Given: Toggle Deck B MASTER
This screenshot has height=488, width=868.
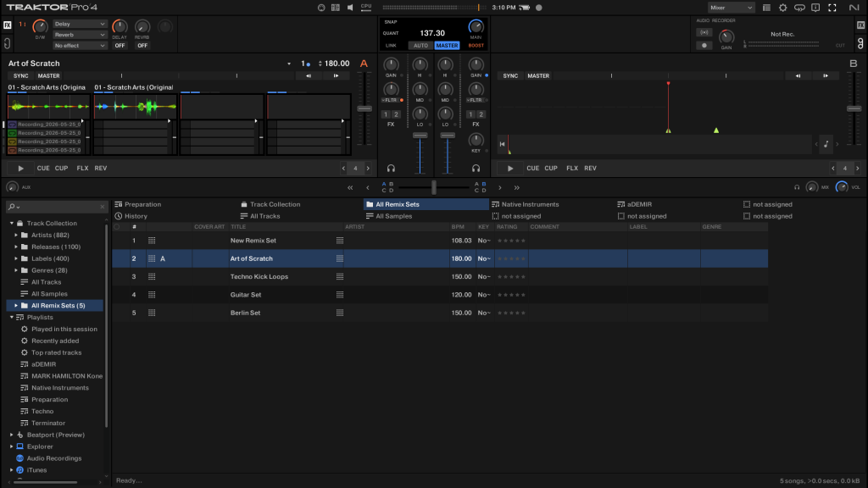Looking at the screenshot, I should coord(538,75).
